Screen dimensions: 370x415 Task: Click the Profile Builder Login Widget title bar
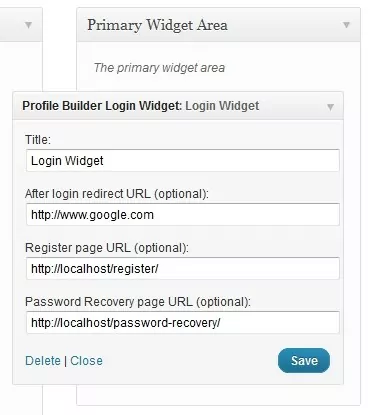(x=178, y=106)
